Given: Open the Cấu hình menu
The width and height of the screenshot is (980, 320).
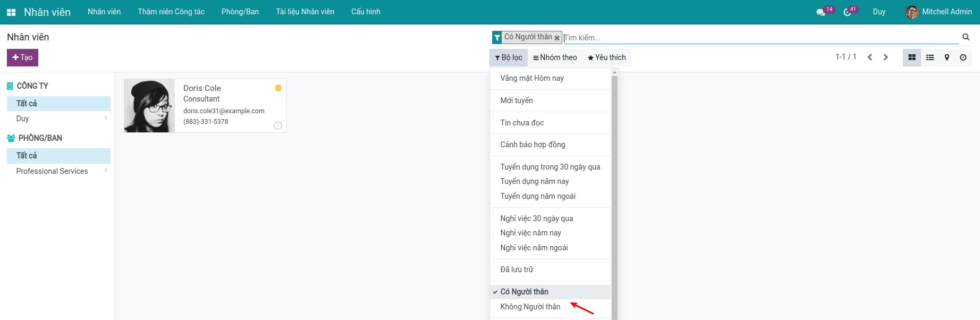Looking at the screenshot, I should 366,12.
